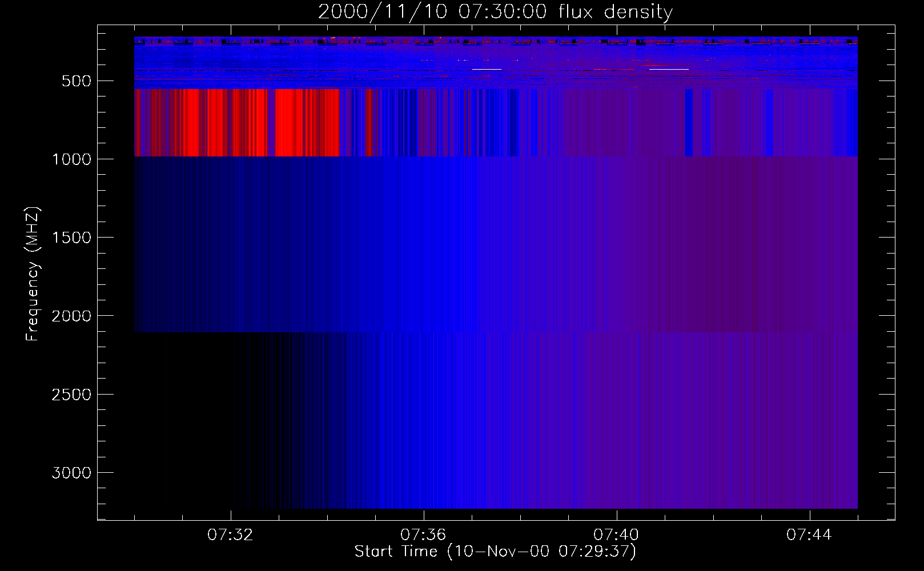924x571 pixels.
Task: Click the plot title '2000/11/10 07:30:00 flux density'
Action: (495, 11)
